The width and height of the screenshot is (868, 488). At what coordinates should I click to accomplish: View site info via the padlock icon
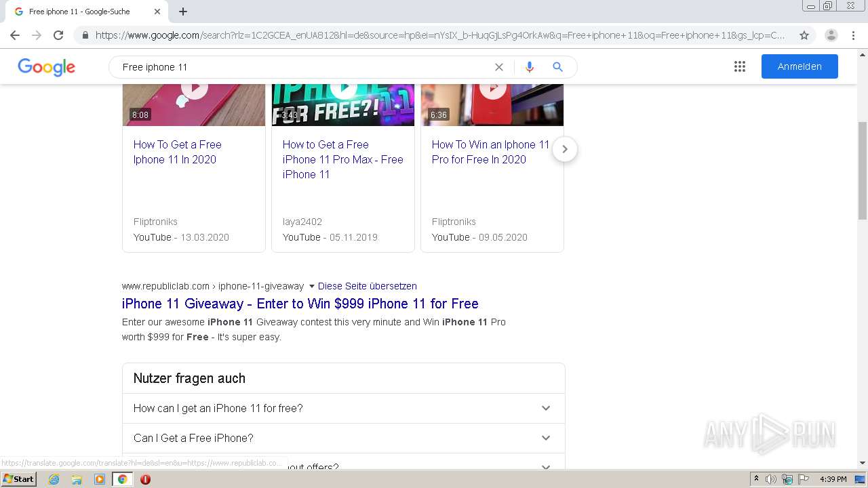[x=85, y=35]
